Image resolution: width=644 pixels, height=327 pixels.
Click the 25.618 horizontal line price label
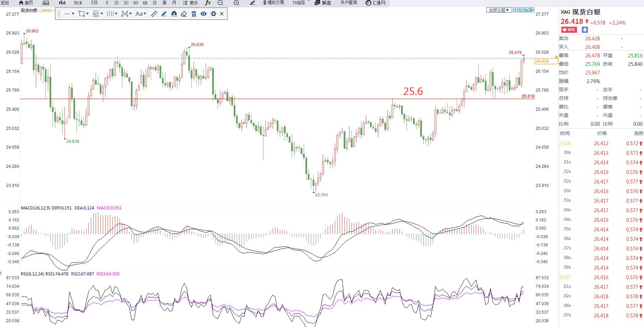coord(528,96)
